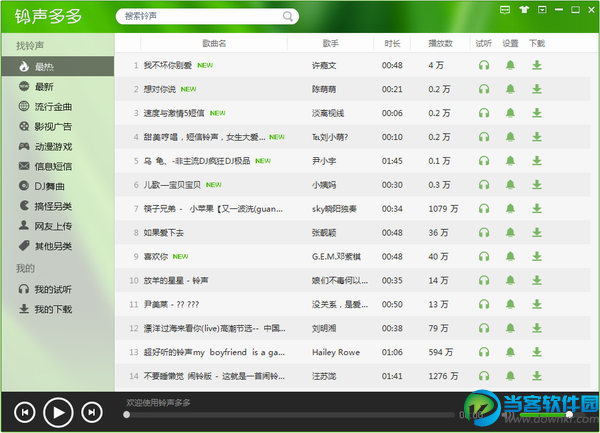Select song title 如果爱下去

click(x=164, y=233)
